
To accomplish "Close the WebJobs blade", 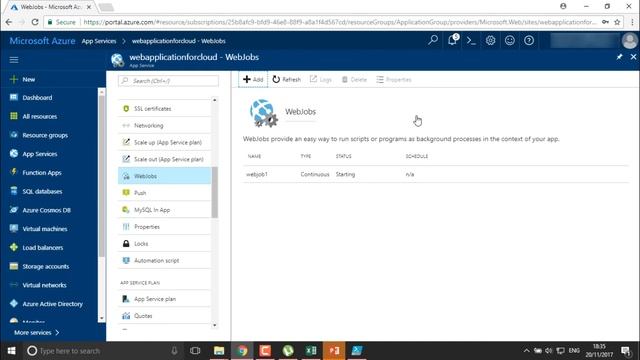I will [633, 57].
